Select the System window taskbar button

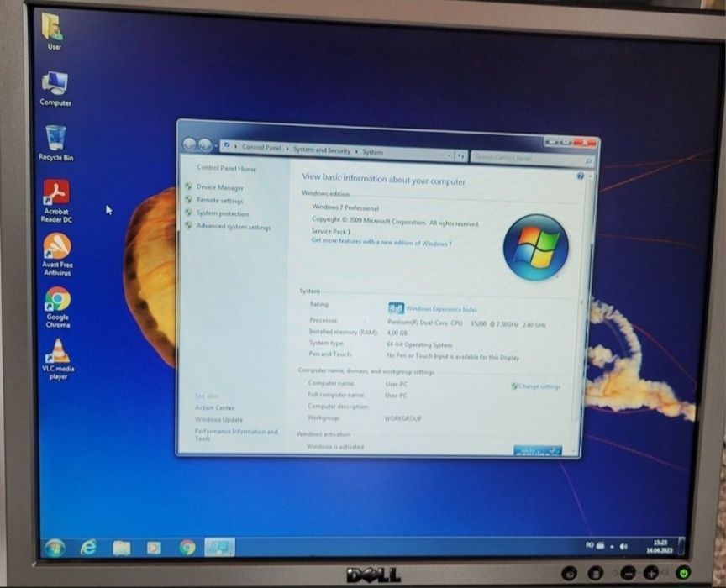tap(219, 547)
